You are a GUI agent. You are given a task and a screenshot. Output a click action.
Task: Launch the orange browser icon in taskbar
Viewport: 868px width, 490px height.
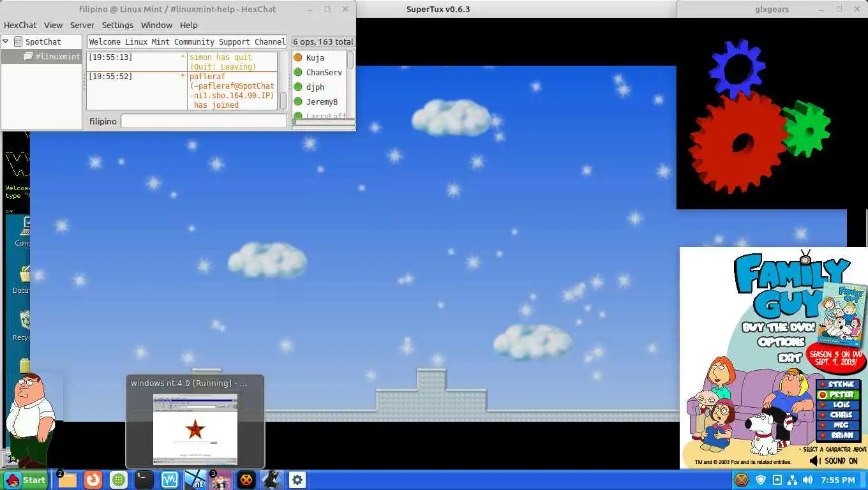93,480
